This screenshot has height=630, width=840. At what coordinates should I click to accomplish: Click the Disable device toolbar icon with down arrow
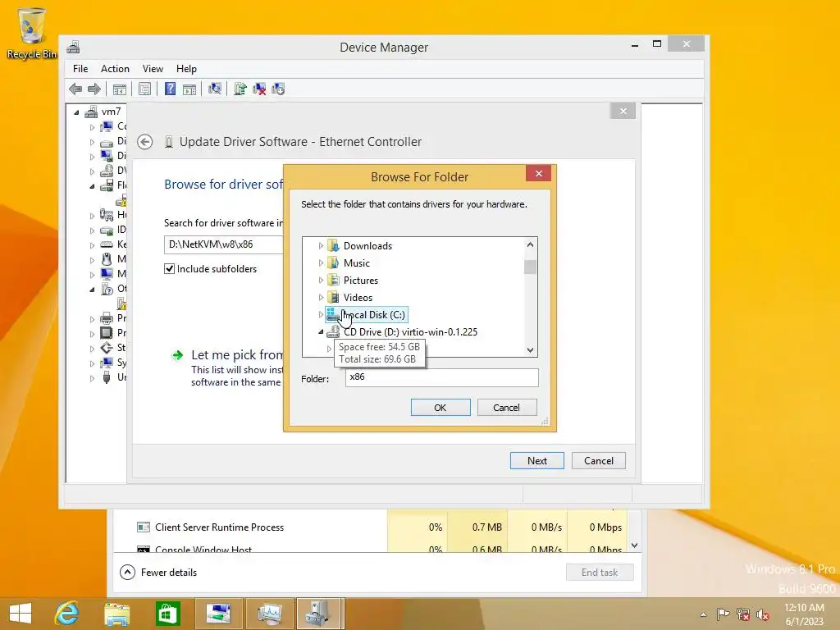click(278, 89)
